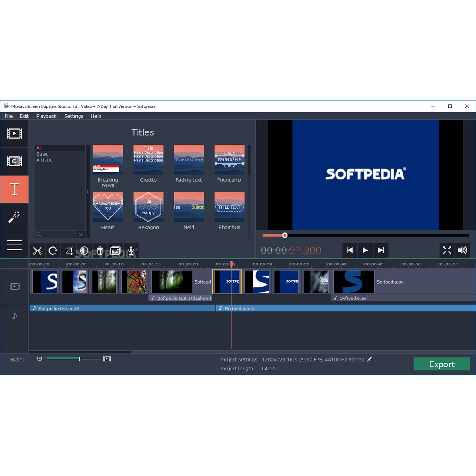476x476 pixels.
Task: Select the red leaves clip thumbnail
Action: [134, 282]
